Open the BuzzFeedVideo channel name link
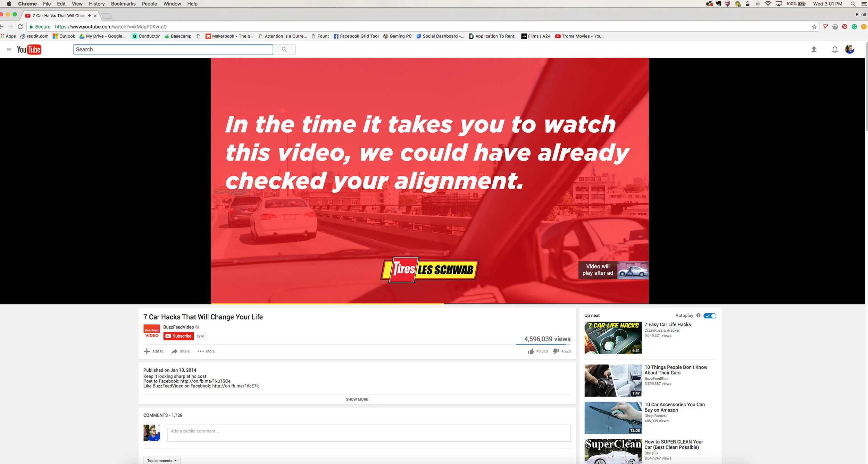 (178, 327)
